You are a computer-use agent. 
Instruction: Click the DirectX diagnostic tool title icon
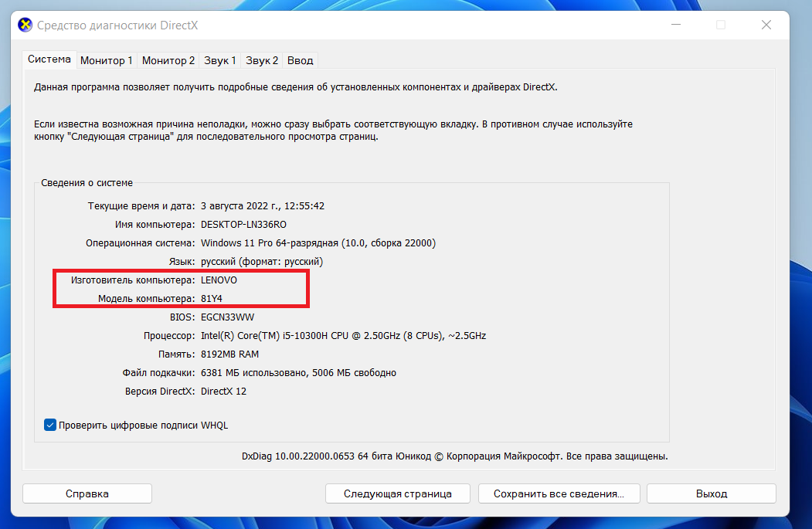(x=25, y=25)
